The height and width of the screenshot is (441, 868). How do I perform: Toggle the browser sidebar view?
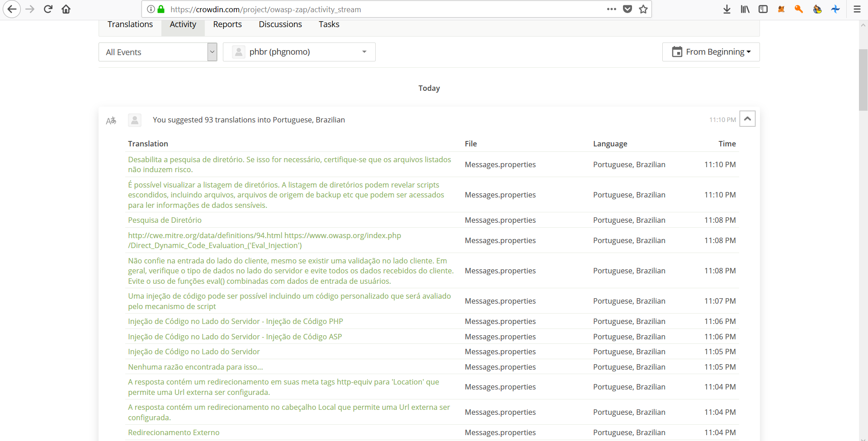[x=763, y=9]
